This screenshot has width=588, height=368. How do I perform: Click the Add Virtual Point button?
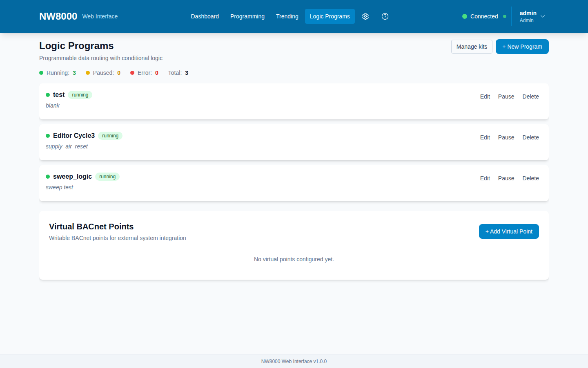pyautogui.click(x=509, y=231)
